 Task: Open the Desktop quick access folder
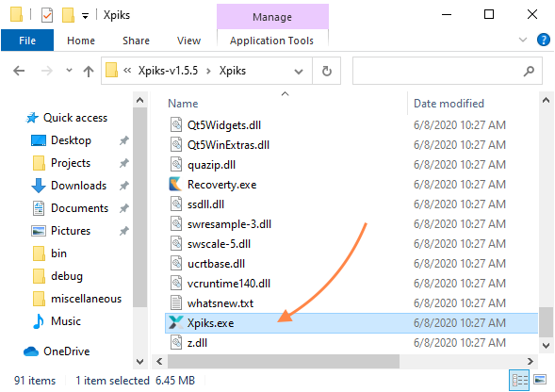[71, 140]
